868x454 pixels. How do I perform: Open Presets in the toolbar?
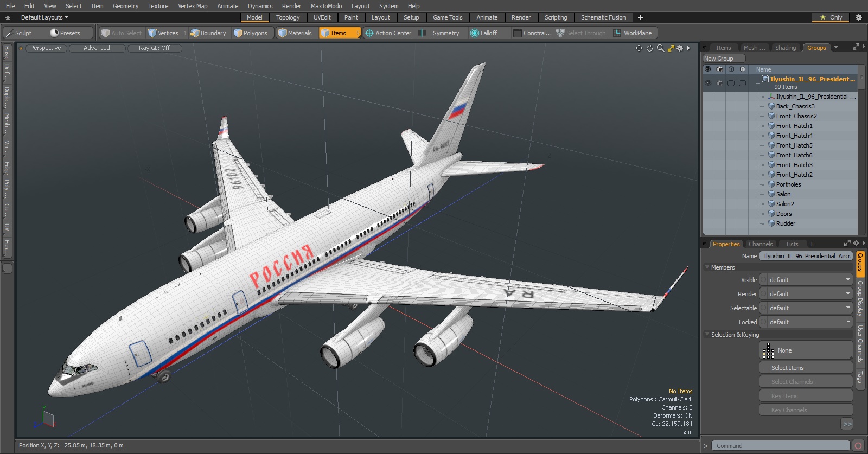(70, 33)
